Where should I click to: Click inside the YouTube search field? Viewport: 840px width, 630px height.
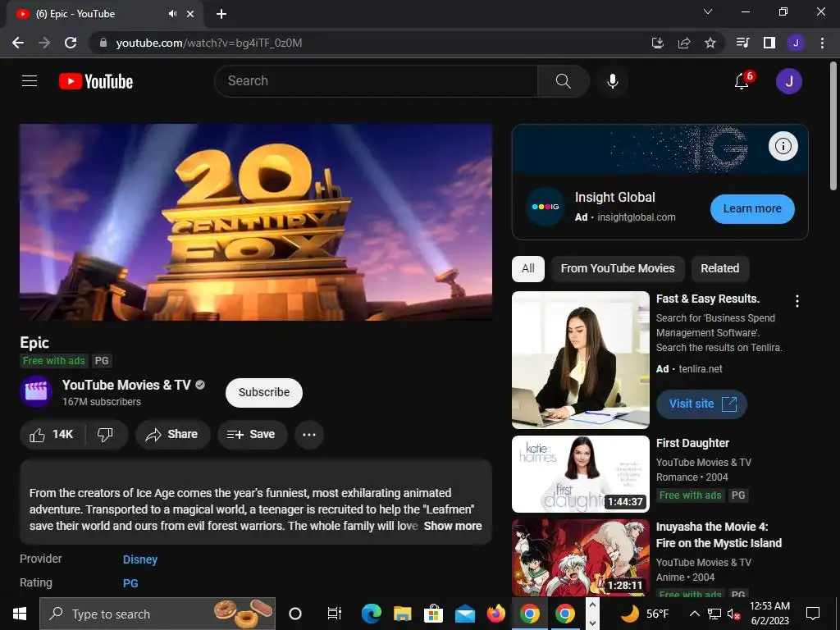click(x=376, y=81)
